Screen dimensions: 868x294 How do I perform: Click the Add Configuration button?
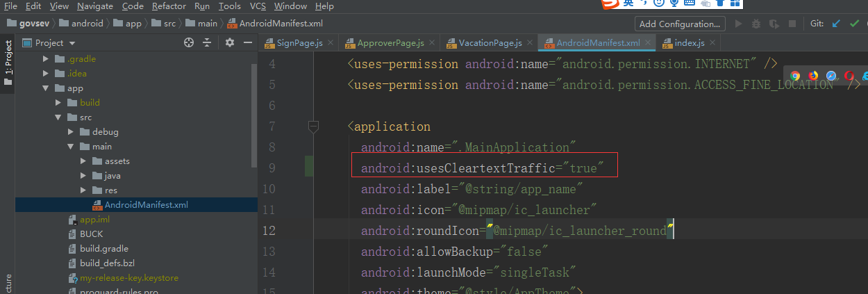coord(679,24)
